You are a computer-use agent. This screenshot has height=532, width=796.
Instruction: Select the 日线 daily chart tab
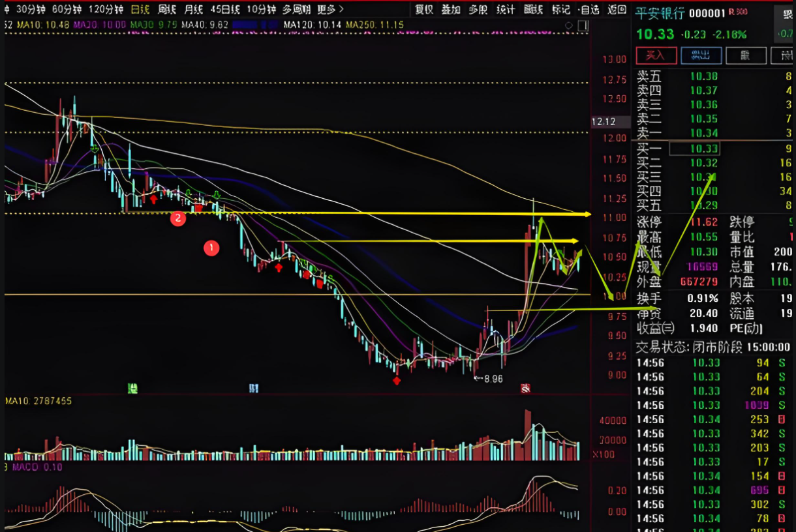(x=140, y=9)
